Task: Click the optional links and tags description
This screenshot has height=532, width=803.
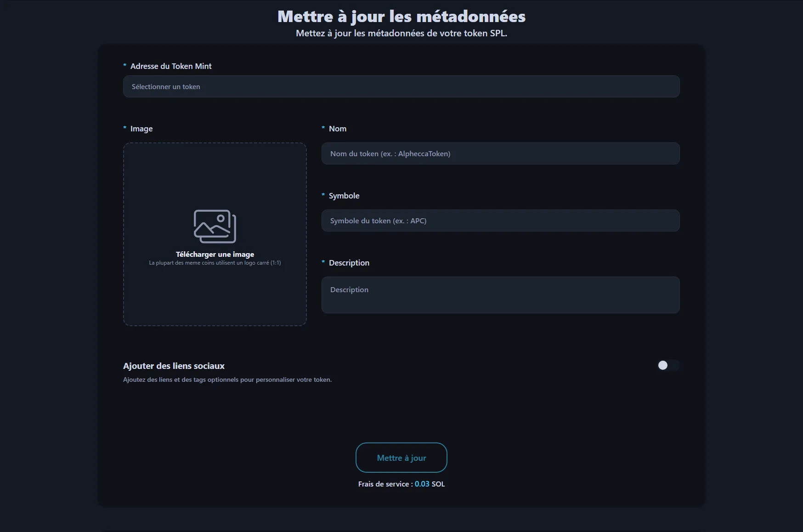Action: [x=227, y=379]
